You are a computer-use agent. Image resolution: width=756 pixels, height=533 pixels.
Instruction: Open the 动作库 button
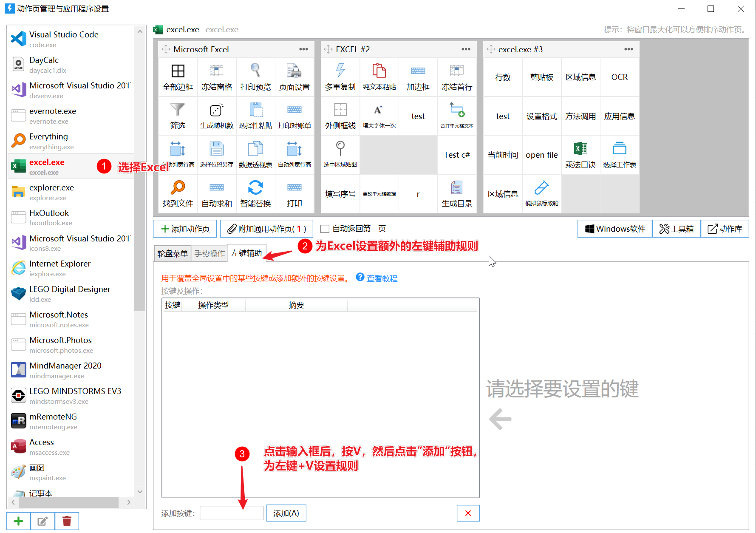click(x=725, y=229)
